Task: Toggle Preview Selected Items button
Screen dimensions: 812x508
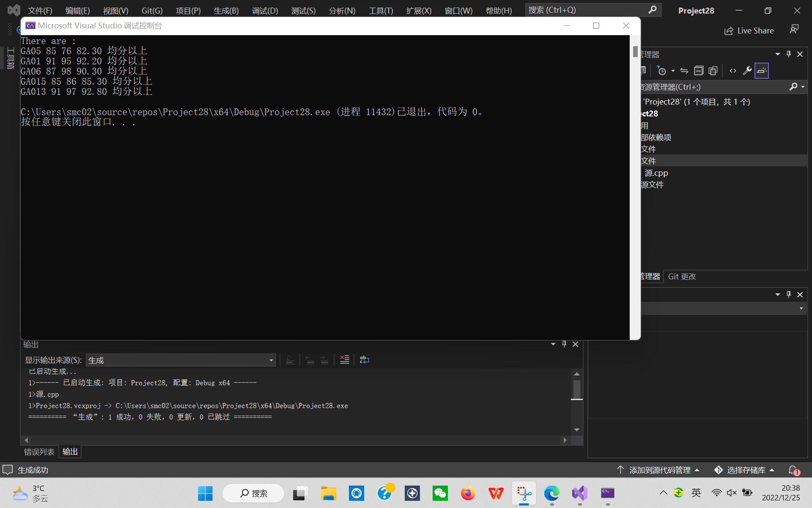Action: pos(762,71)
